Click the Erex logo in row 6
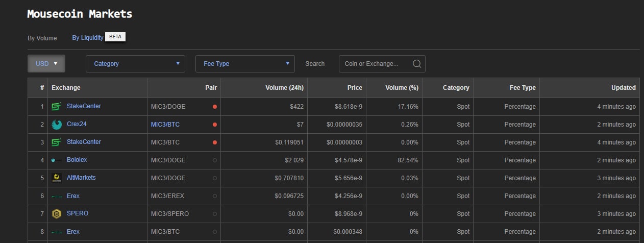Image resolution: width=644 pixels, height=243 pixels. 57,196
